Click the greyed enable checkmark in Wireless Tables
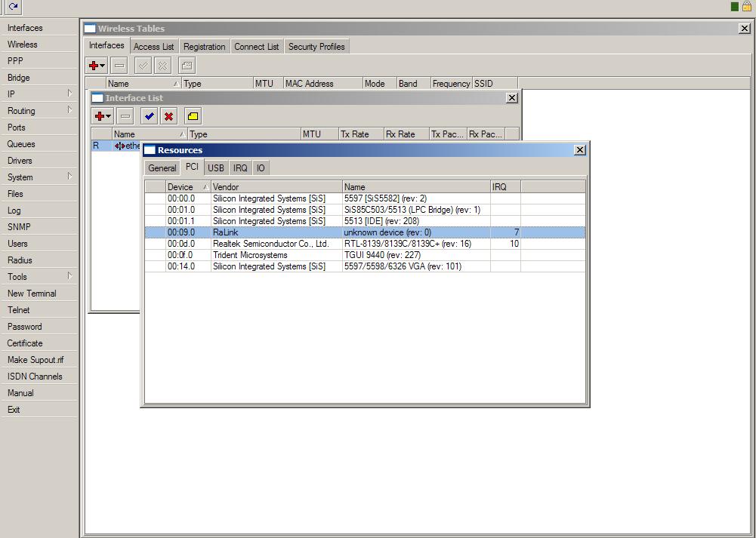The height and width of the screenshot is (538, 756). tap(143, 66)
